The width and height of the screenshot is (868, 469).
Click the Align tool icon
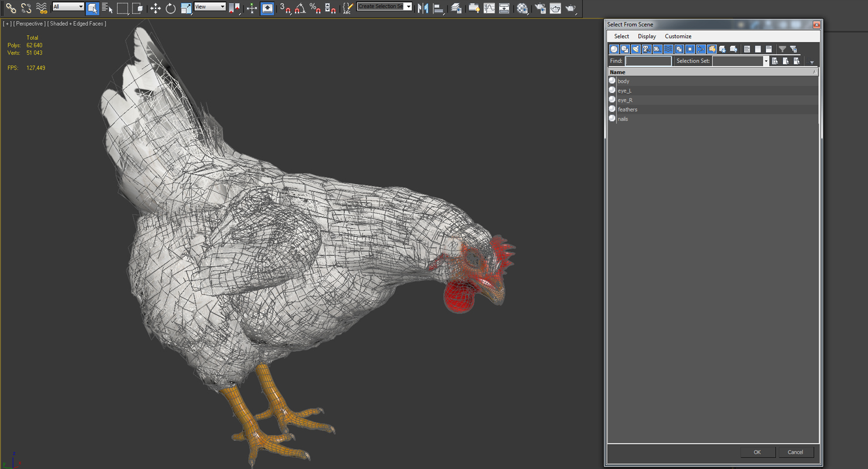click(438, 8)
